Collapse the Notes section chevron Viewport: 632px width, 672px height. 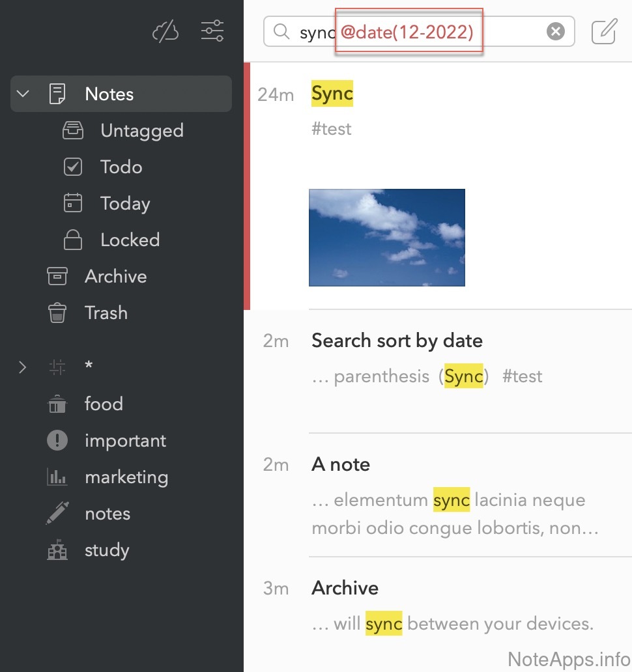[x=23, y=94]
